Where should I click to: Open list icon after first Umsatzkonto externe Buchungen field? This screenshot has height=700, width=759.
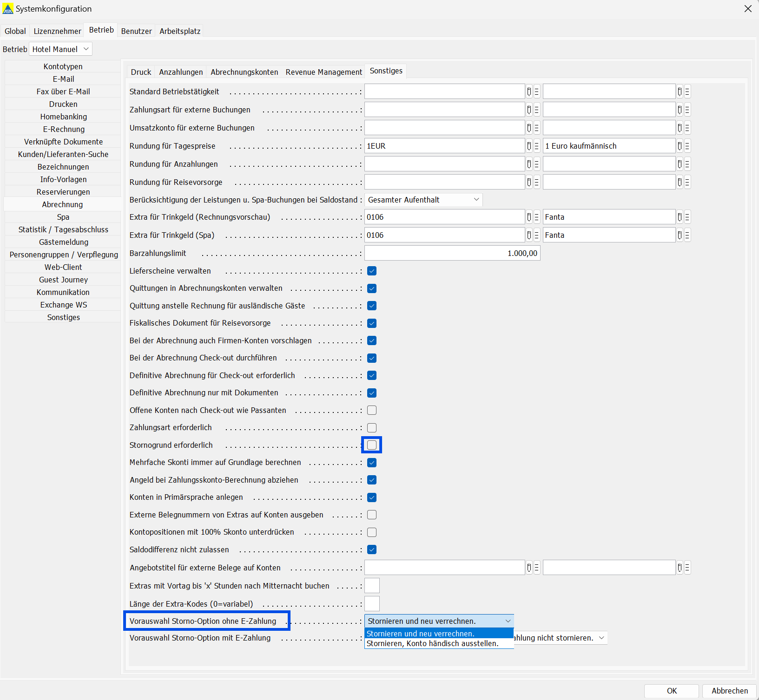(536, 128)
